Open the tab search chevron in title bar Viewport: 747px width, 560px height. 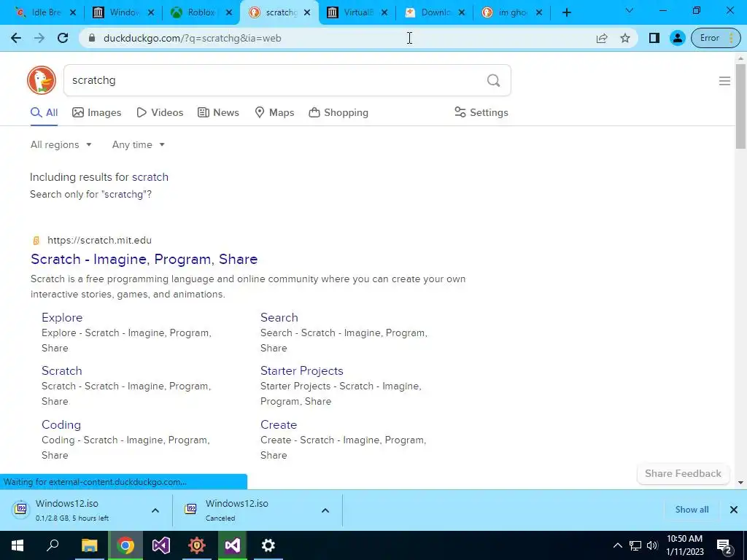629,10
